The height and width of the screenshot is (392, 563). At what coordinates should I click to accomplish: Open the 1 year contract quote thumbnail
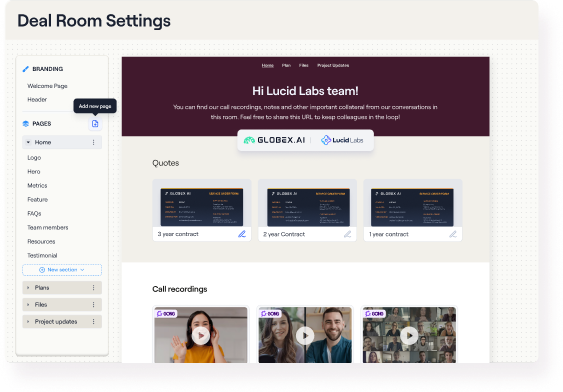coord(412,207)
